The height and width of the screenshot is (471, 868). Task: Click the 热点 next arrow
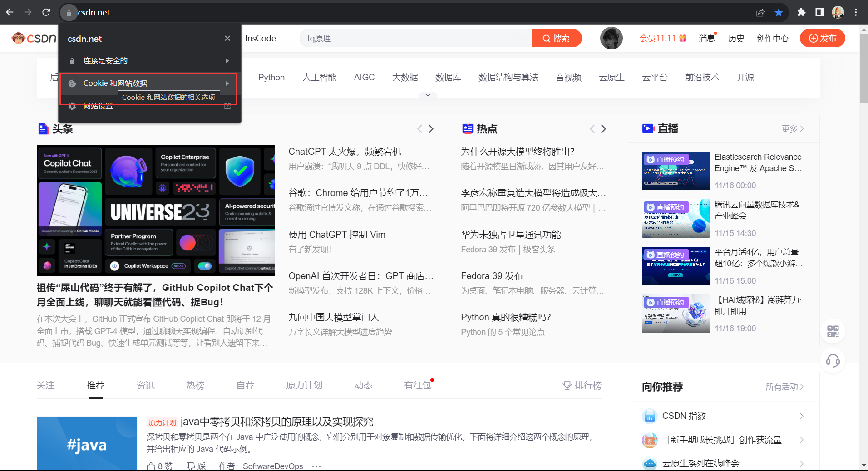(603, 129)
